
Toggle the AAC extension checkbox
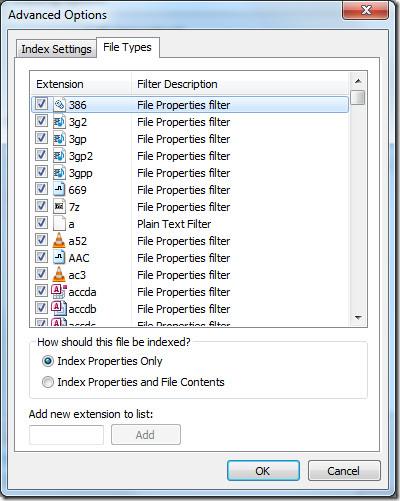coord(41,257)
